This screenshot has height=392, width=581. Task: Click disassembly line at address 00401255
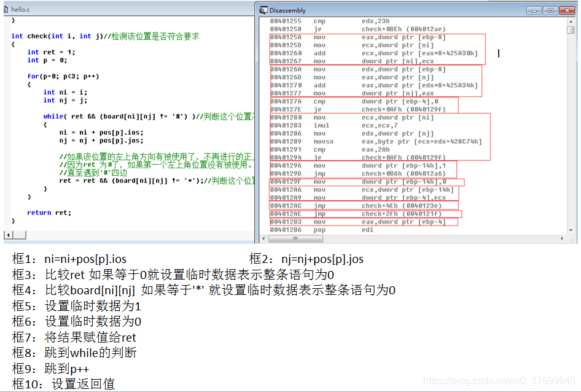(330, 21)
